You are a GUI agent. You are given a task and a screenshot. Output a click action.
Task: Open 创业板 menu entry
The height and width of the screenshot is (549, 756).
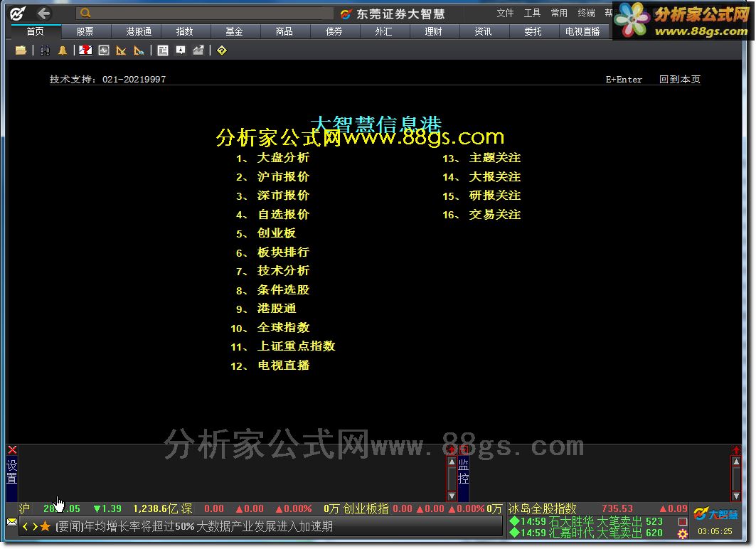point(276,233)
